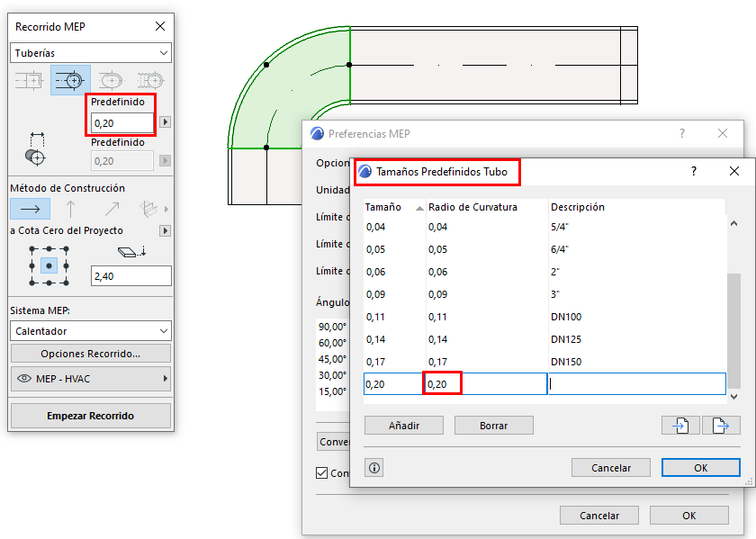Viewport: 756px width, 539px height.
Task: Choose the 3D plane construction method icon
Action: [x=148, y=210]
